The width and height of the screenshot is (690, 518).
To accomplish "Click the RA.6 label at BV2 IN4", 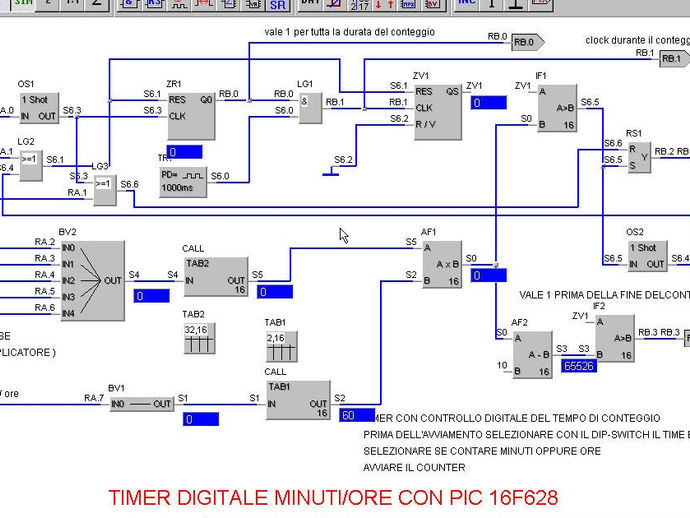I will click(x=45, y=307).
